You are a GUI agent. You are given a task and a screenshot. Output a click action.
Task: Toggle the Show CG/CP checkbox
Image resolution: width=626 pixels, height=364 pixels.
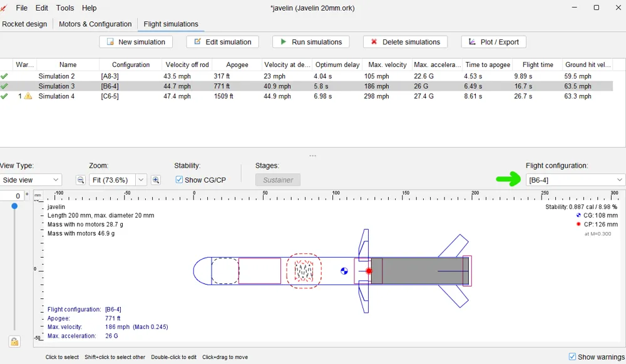point(179,179)
